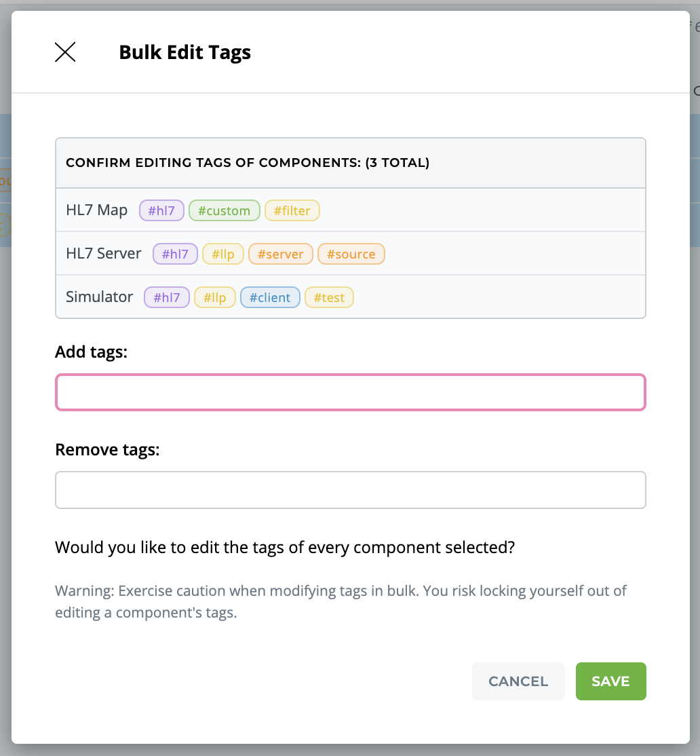Click the Add tags input field
The image size is (700, 756).
click(350, 392)
